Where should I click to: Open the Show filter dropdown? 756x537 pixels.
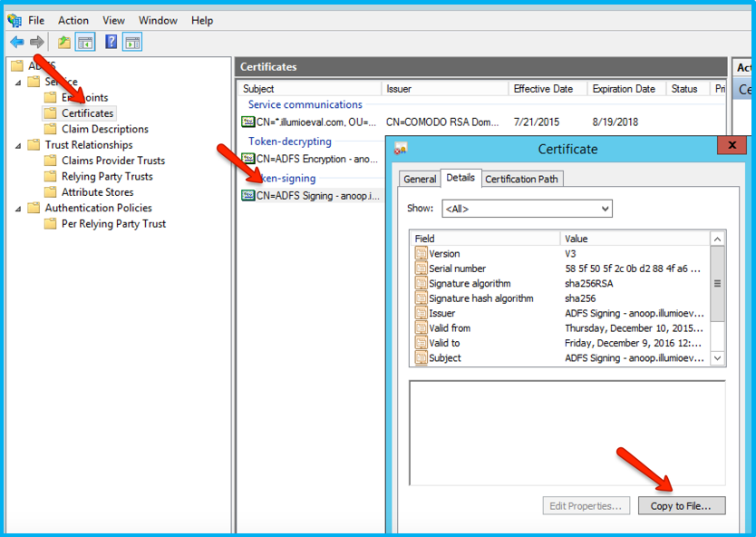527,209
